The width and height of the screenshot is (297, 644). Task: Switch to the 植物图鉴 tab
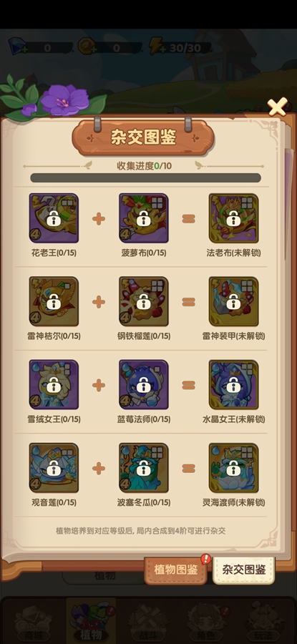pos(176,570)
